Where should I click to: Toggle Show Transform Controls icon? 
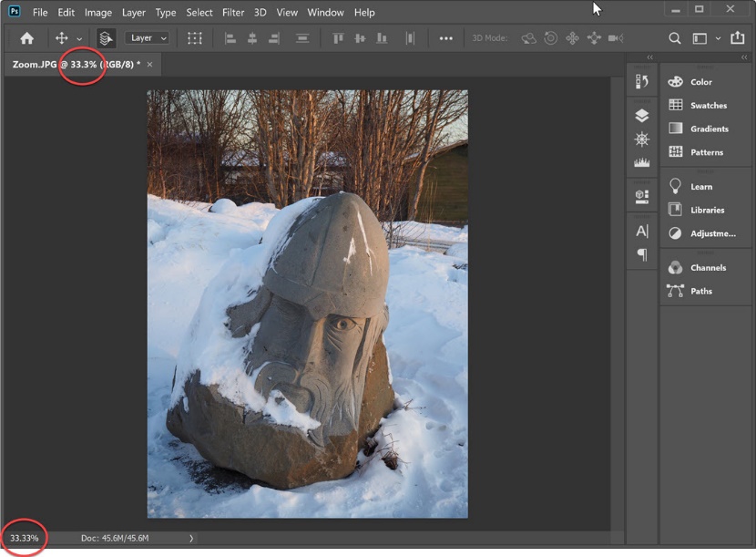(x=195, y=38)
